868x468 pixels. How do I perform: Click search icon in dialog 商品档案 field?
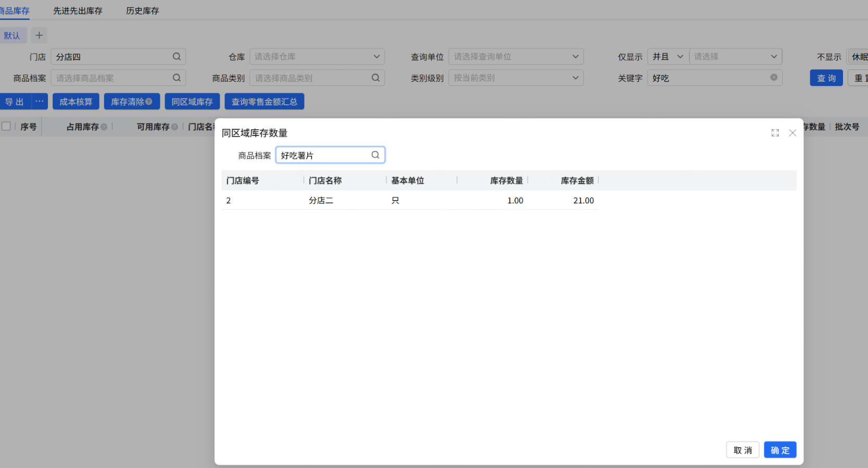pyautogui.click(x=375, y=155)
